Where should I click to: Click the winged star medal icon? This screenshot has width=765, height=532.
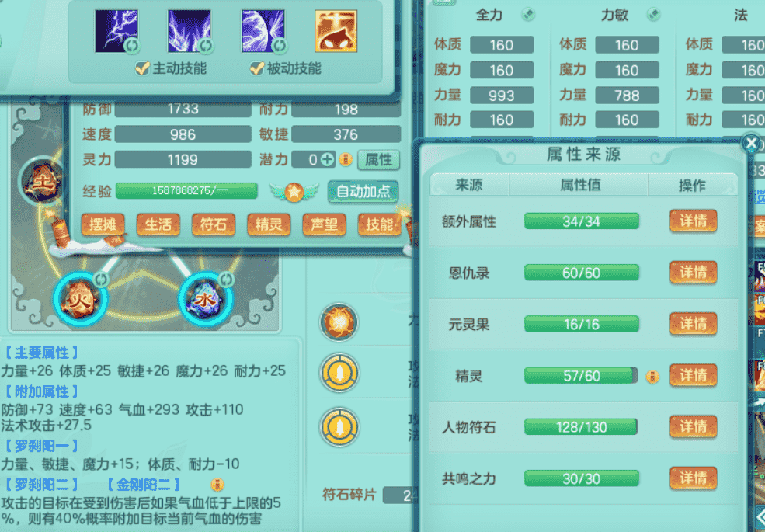tap(294, 192)
